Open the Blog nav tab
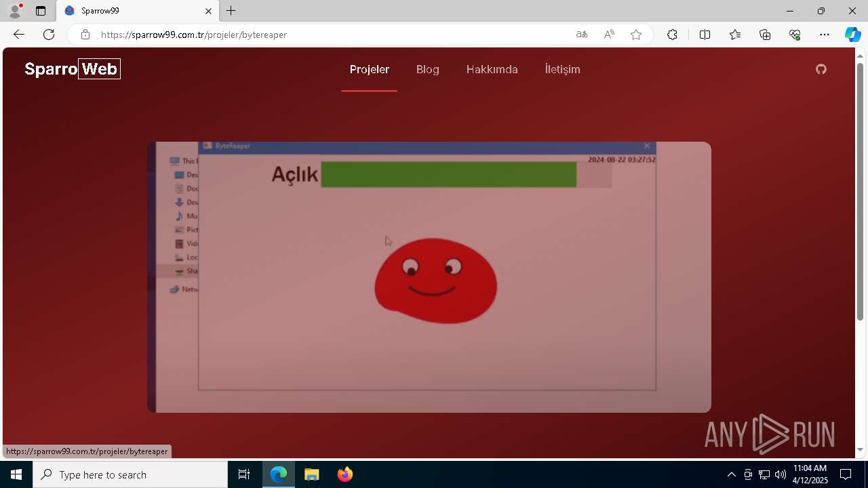Image resolution: width=868 pixels, height=488 pixels. (428, 69)
